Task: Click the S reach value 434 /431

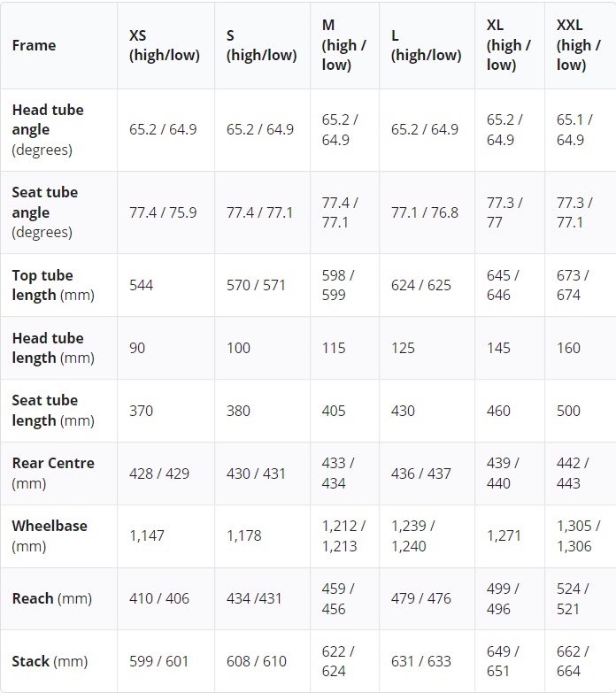Action: click(x=254, y=598)
